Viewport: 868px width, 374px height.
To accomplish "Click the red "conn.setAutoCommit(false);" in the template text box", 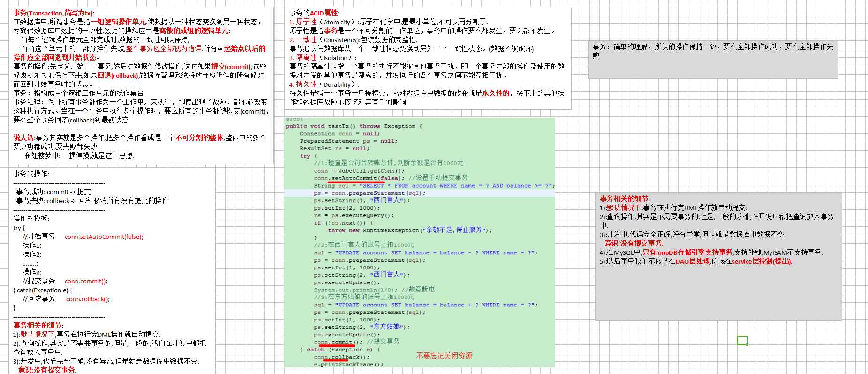I will (104, 237).
